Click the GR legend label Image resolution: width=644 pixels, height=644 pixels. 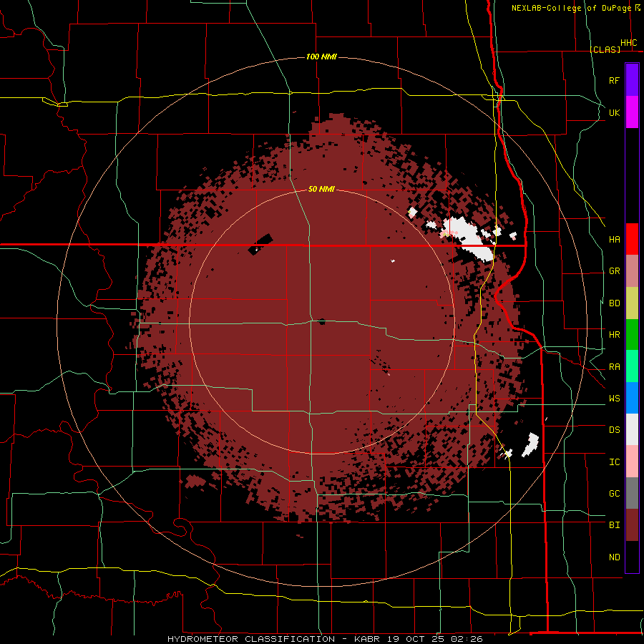[614, 271]
